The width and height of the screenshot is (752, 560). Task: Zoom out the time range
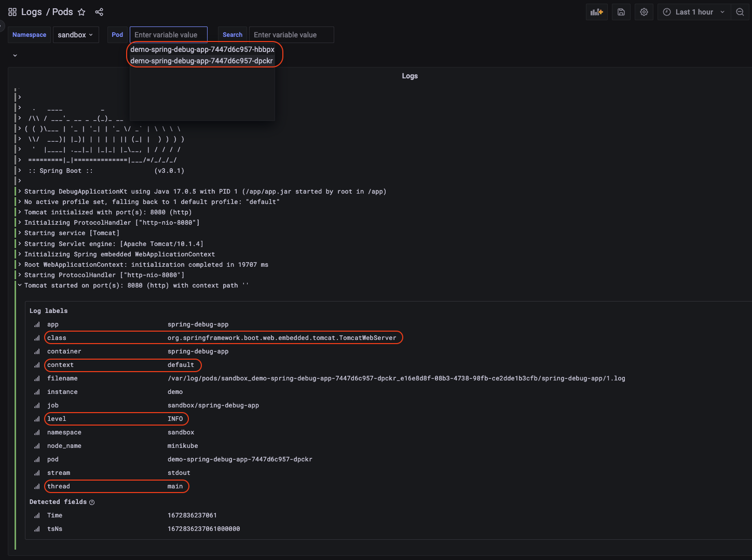tap(740, 12)
